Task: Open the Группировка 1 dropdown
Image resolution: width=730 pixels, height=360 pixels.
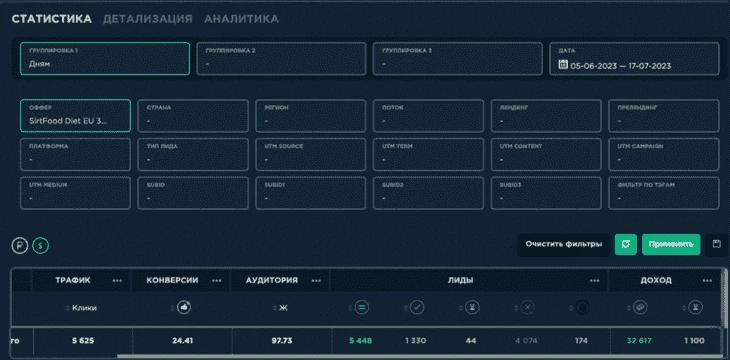Action: click(x=105, y=59)
